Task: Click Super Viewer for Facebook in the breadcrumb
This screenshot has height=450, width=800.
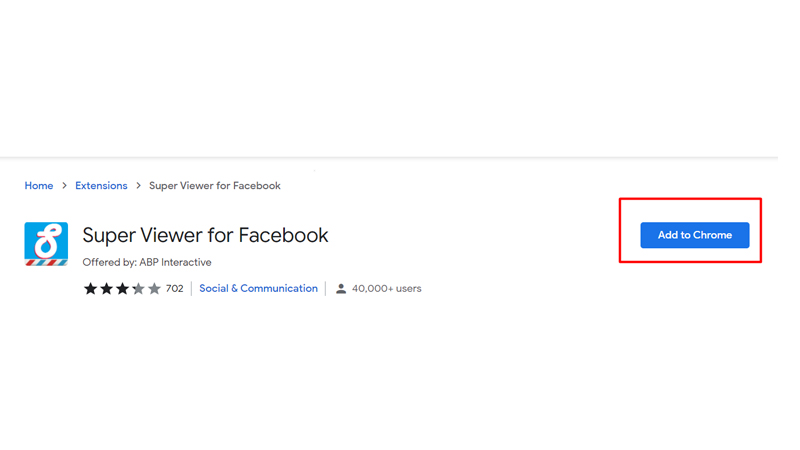Action: 215,186
